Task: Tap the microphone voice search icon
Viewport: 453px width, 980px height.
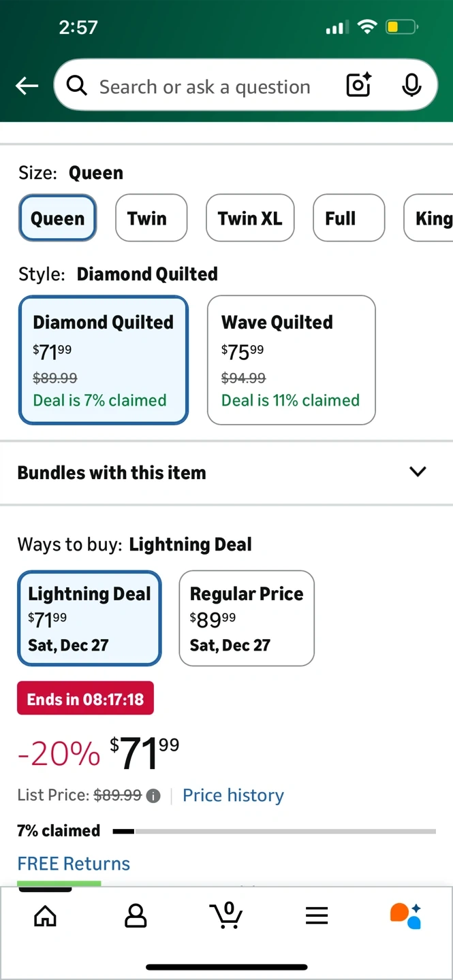Action: click(x=411, y=85)
